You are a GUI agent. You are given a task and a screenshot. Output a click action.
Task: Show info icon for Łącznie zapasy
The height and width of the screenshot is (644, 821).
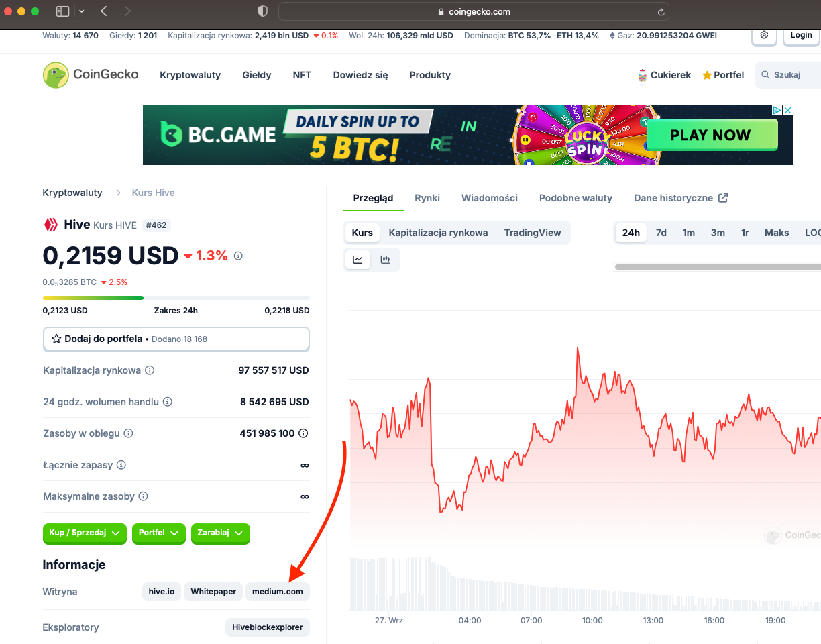[x=121, y=465]
